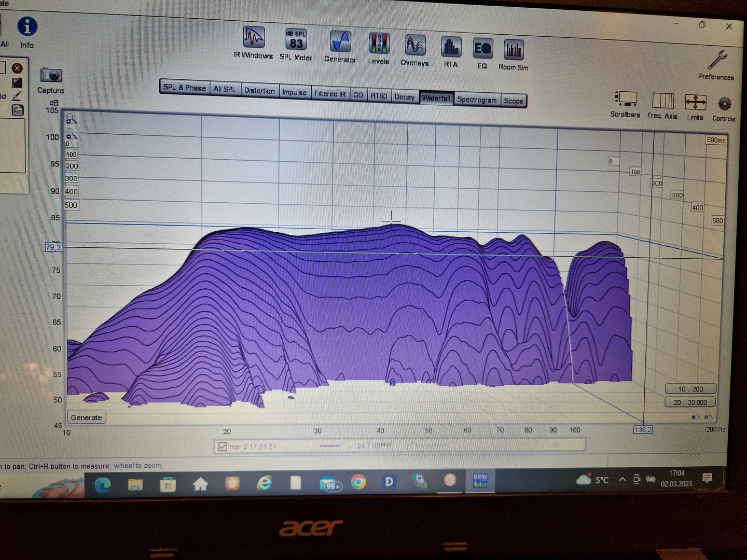Open the RT60 tab
Image resolution: width=747 pixels, height=560 pixels.
point(379,96)
